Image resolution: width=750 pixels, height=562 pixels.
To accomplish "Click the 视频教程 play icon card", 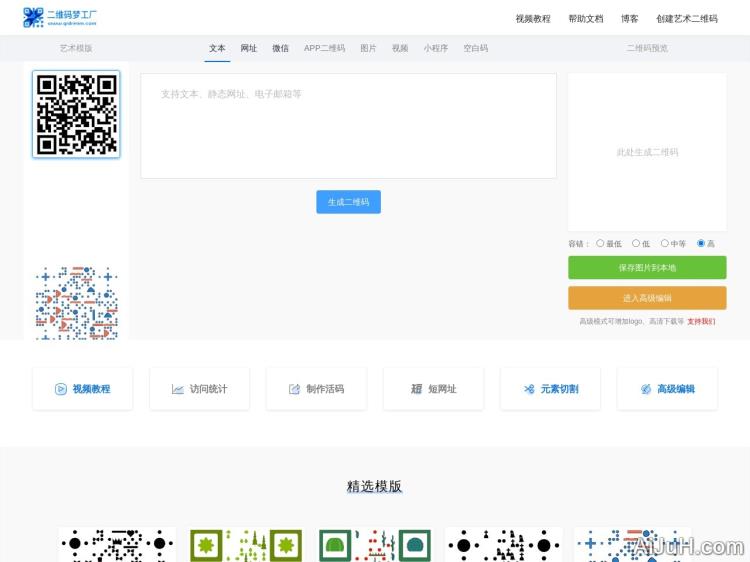I will (x=82, y=389).
